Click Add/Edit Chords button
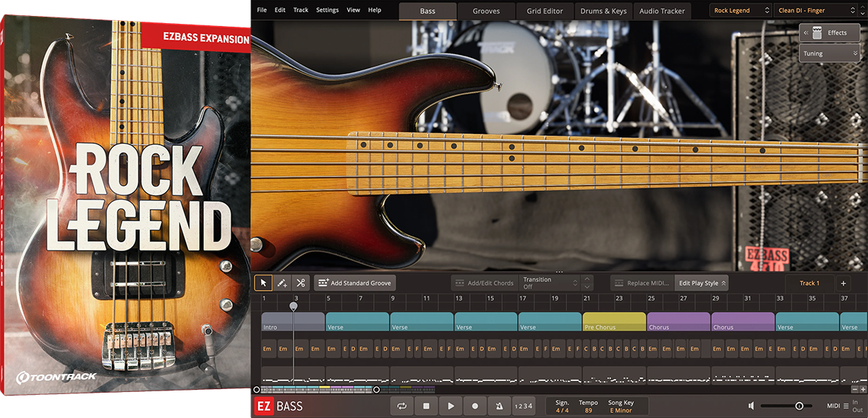The height and width of the screenshot is (418, 868). [x=483, y=283]
